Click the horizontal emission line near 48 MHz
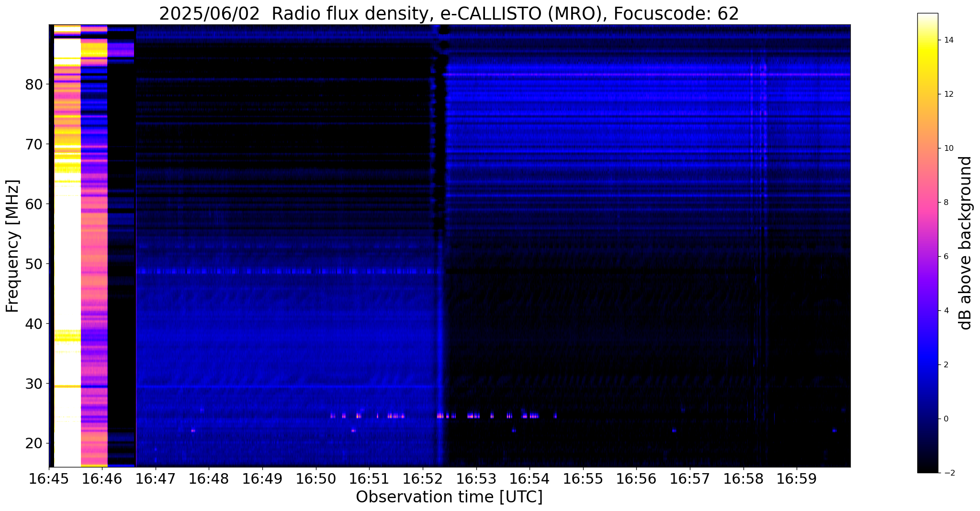The height and width of the screenshot is (511, 980). click(290, 271)
